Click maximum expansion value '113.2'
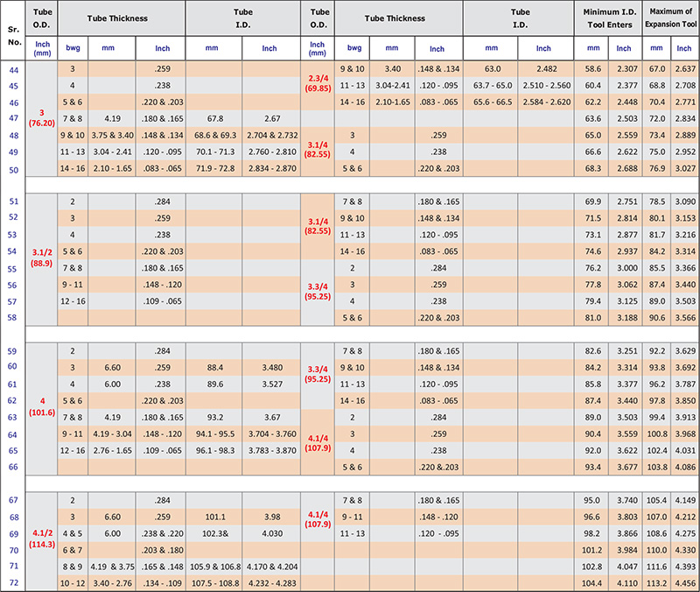Viewport: 700px width, 592px height. [657, 583]
